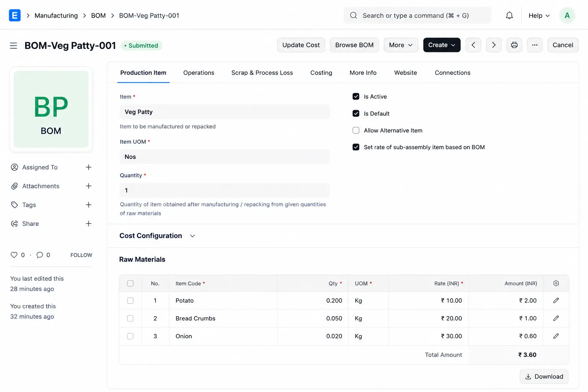This screenshot has height=392, width=588.
Task: Edit the Potato row
Action: pos(556,301)
